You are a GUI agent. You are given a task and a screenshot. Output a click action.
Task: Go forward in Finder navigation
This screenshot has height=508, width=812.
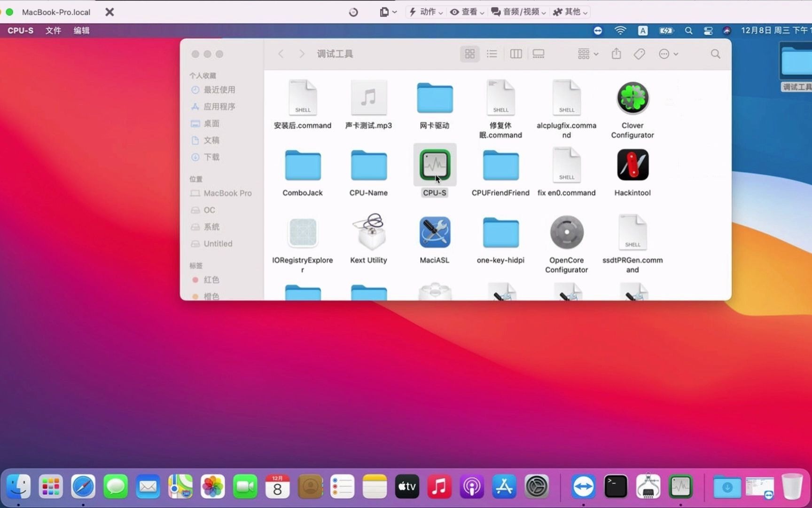coord(302,54)
